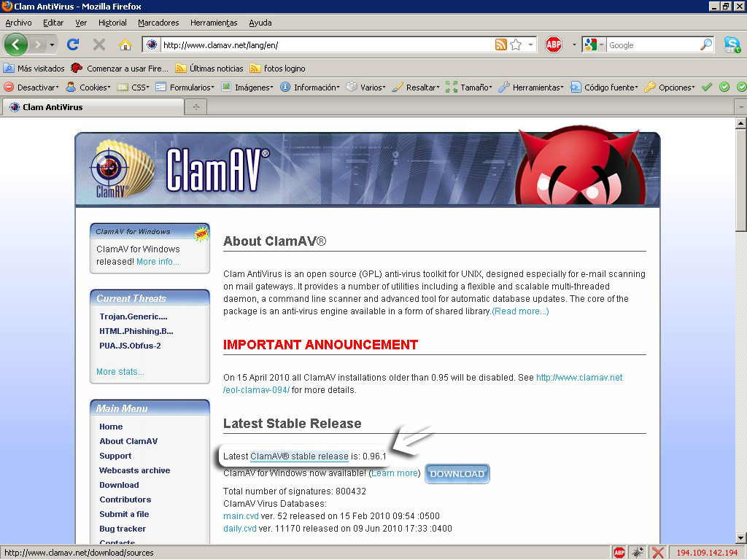Screen dimensions: 747x560
Task: Open the Ver menu
Action: tap(81, 23)
